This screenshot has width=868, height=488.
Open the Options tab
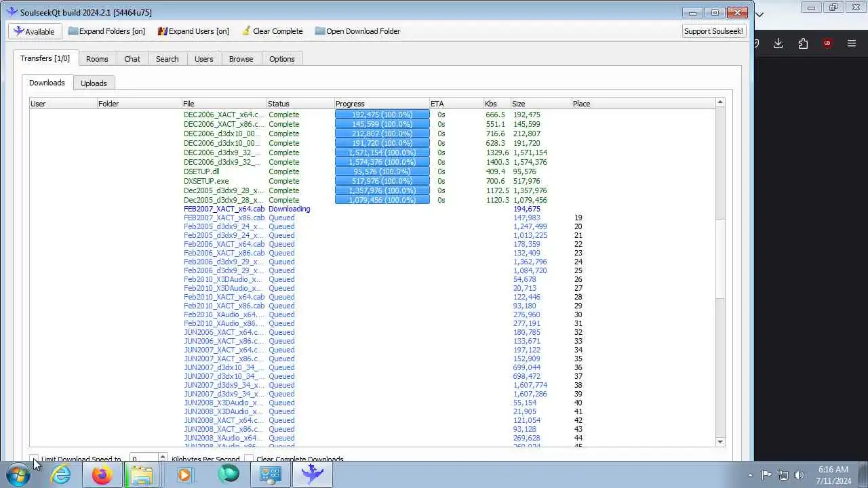pos(281,59)
